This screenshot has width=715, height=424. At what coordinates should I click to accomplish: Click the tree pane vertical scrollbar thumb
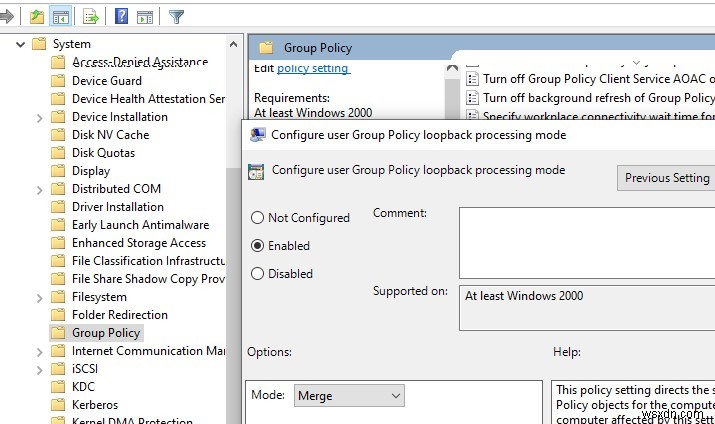(233, 294)
